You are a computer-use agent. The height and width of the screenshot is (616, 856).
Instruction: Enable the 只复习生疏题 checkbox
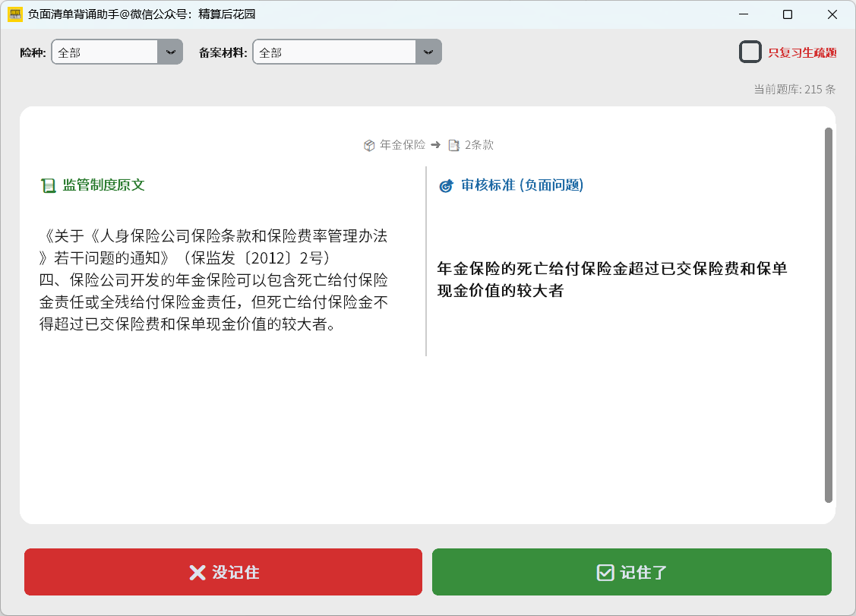click(x=750, y=52)
